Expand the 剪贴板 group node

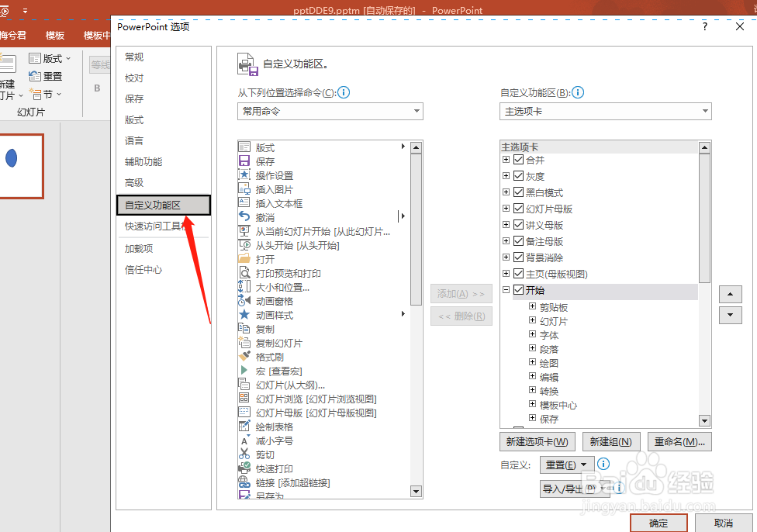(x=532, y=306)
